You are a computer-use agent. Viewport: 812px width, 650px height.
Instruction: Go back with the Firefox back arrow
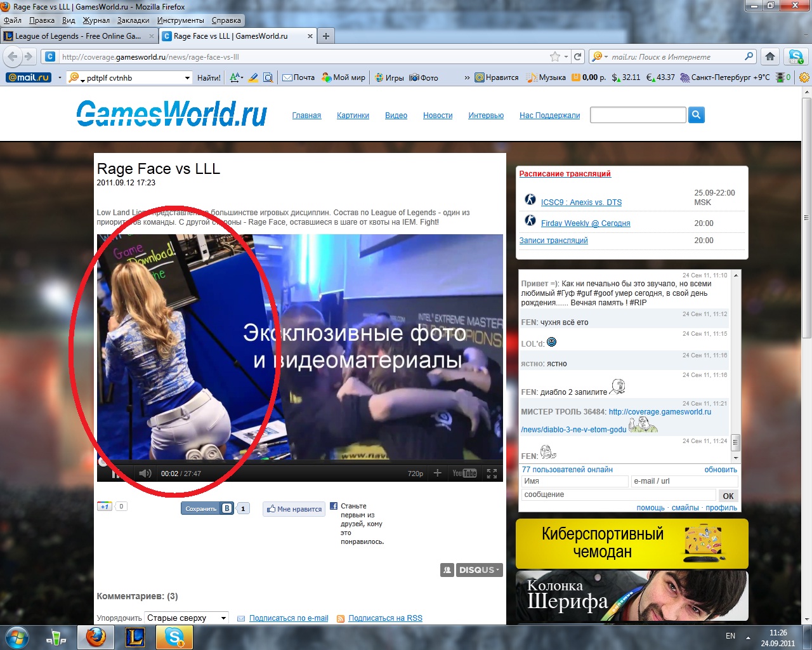tap(12, 56)
